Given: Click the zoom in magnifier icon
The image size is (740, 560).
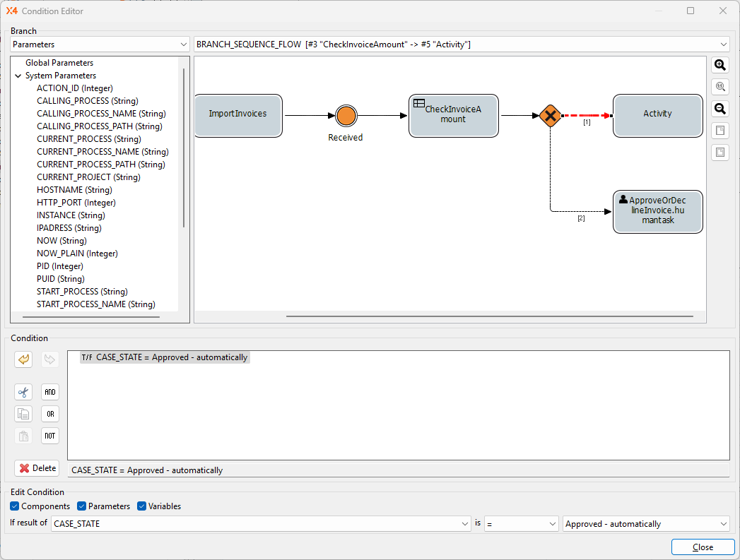Looking at the screenshot, I should point(720,65).
